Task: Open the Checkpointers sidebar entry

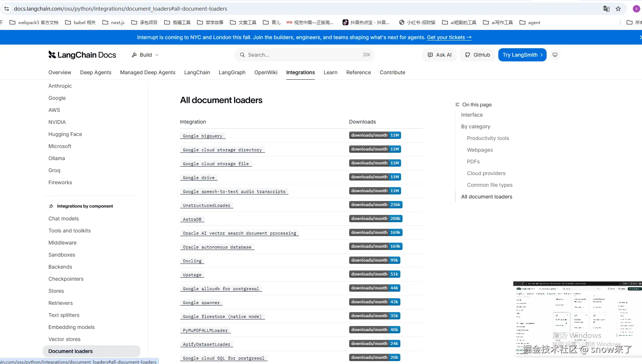Action: coord(66,279)
